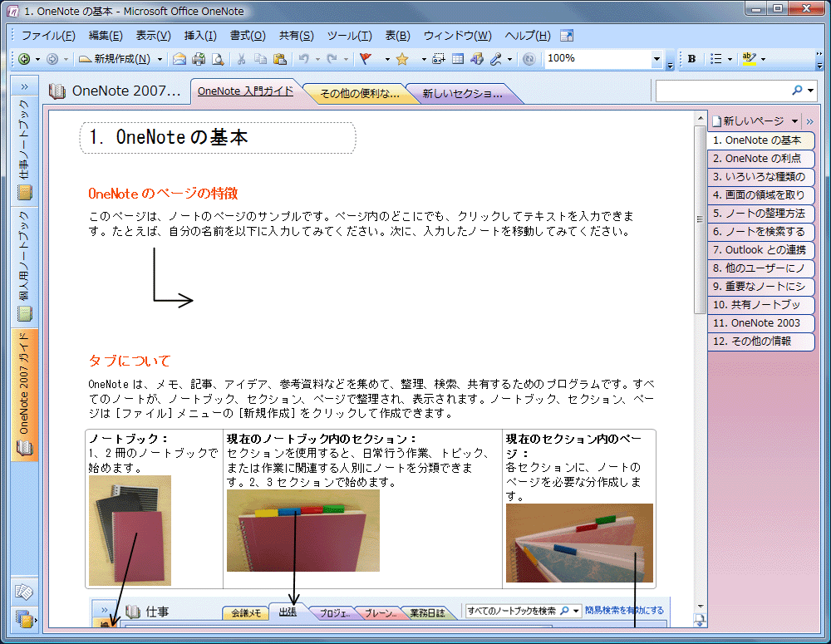Open the highlight color dropdown arrow
This screenshot has height=644, width=831.
click(x=763, y=59)
